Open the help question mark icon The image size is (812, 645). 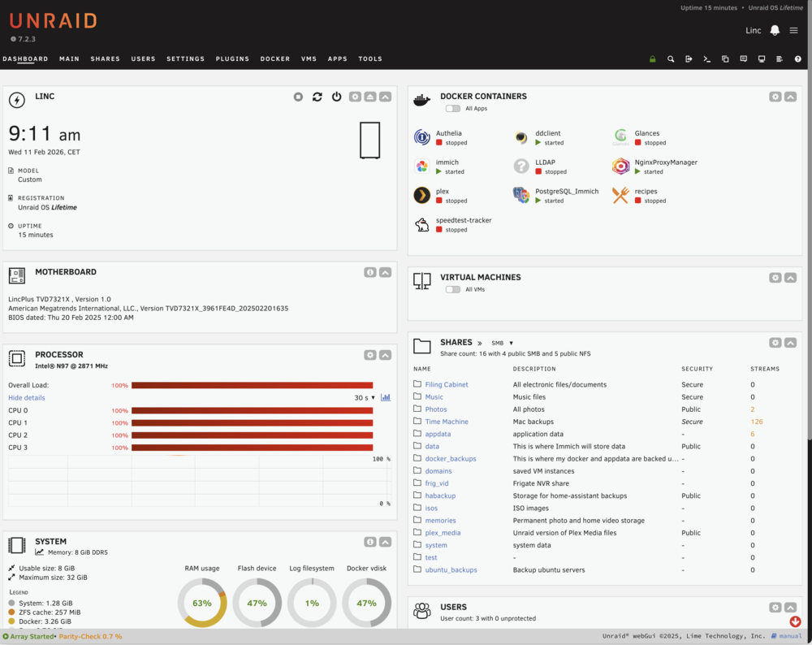click(798, 59)
